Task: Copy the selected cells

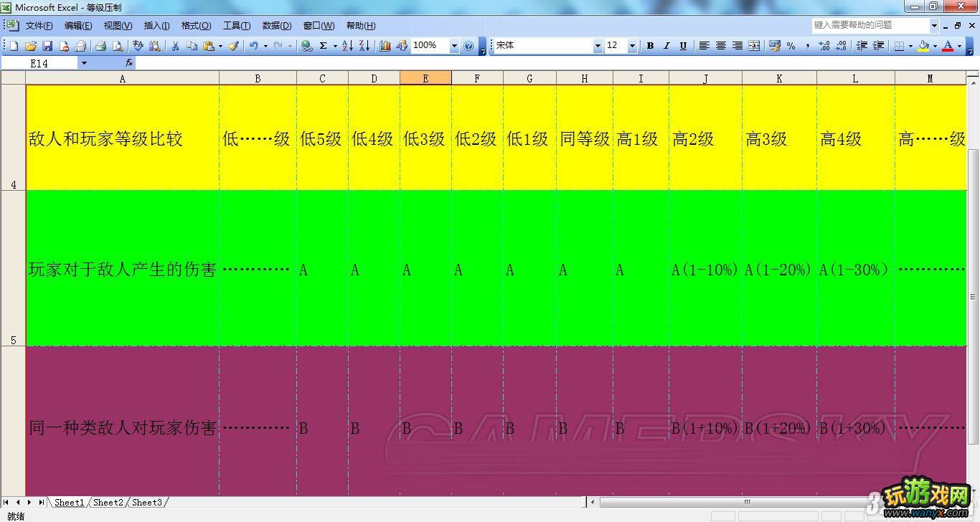Action: pyautogui.click(x=192, y=46)
